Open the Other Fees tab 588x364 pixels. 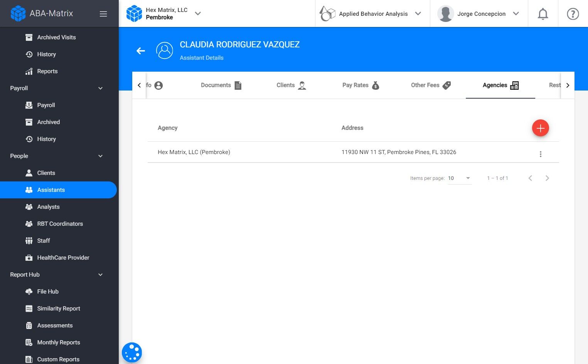point(431,85)
